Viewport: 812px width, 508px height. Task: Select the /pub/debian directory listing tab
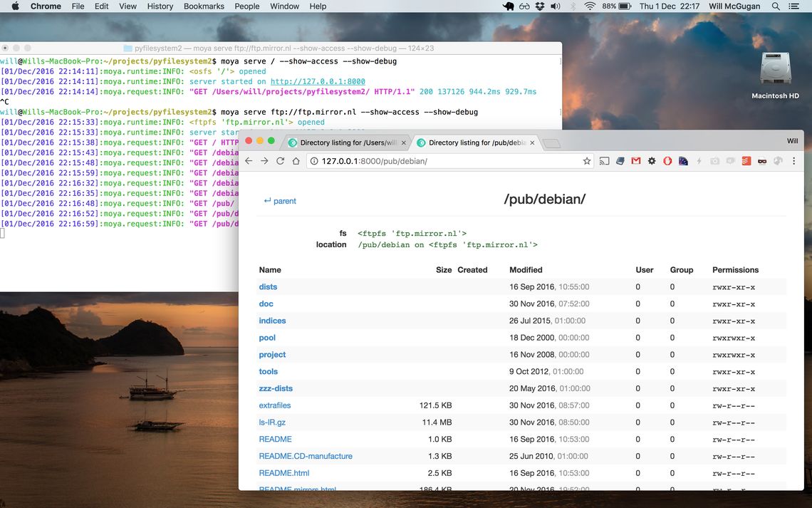[475, 142]
